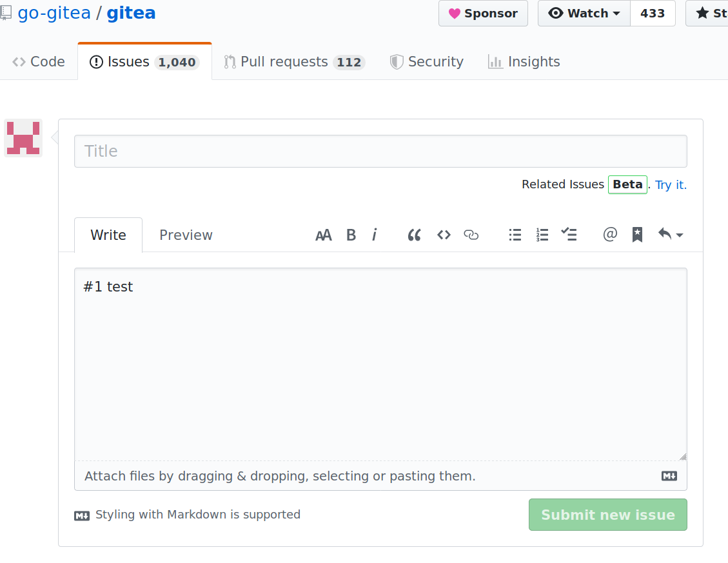This screenshot has height=563, width=728.
Task: Open the Pull requests tab
Action: (294, 62)
